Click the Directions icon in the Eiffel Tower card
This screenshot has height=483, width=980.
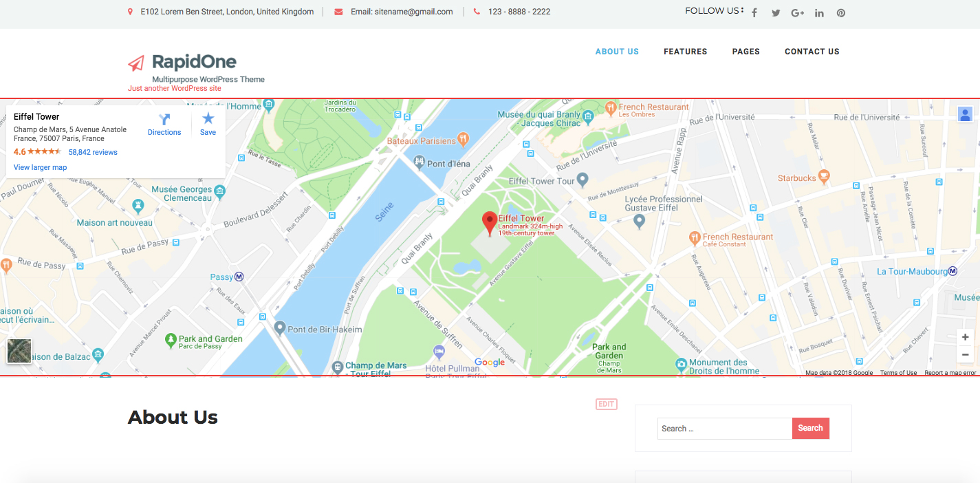click(164, 119)
